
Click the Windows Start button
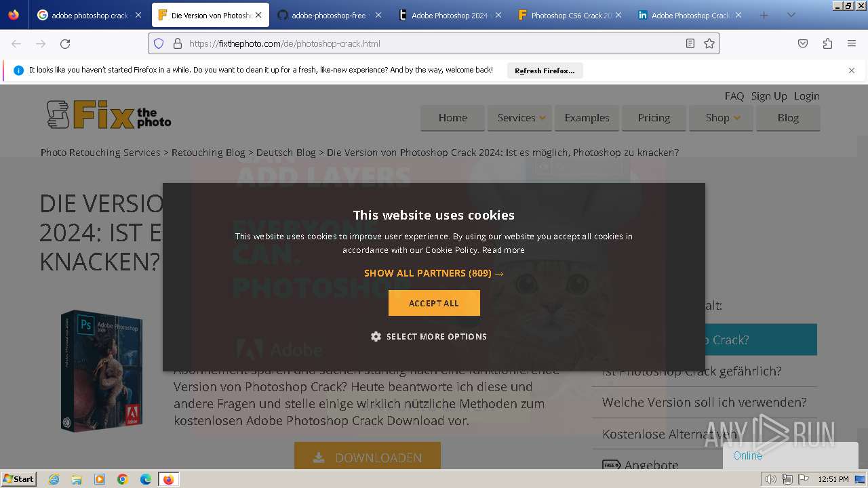[19, 479]
